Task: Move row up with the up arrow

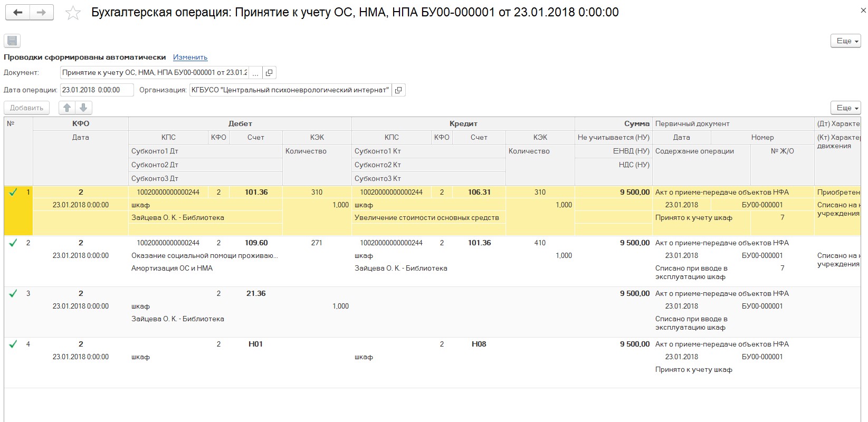Action: [x=67, y=108]
